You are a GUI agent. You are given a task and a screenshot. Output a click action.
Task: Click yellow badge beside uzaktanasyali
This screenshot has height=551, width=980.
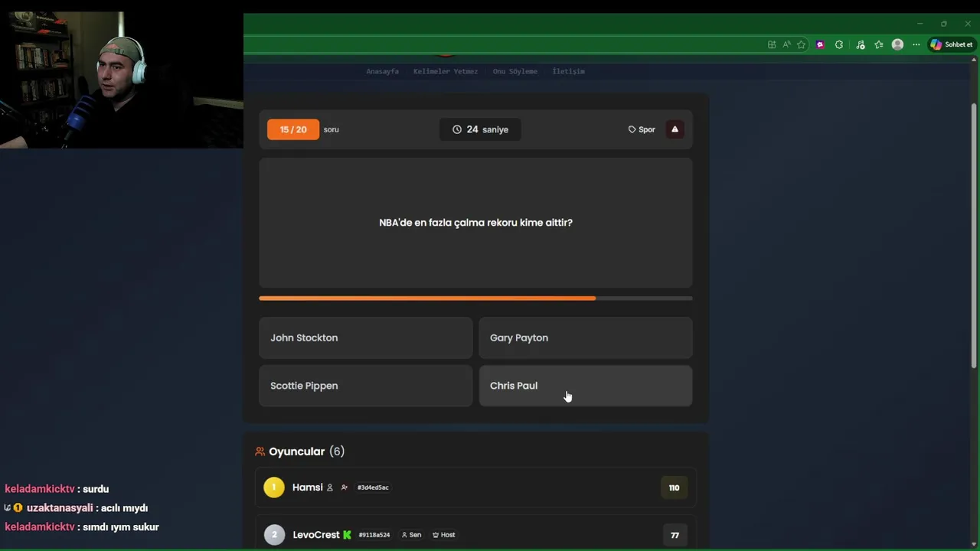18,507
